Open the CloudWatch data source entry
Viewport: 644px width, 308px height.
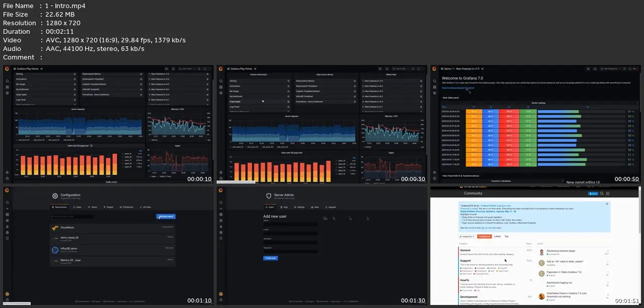pos(112,228)
